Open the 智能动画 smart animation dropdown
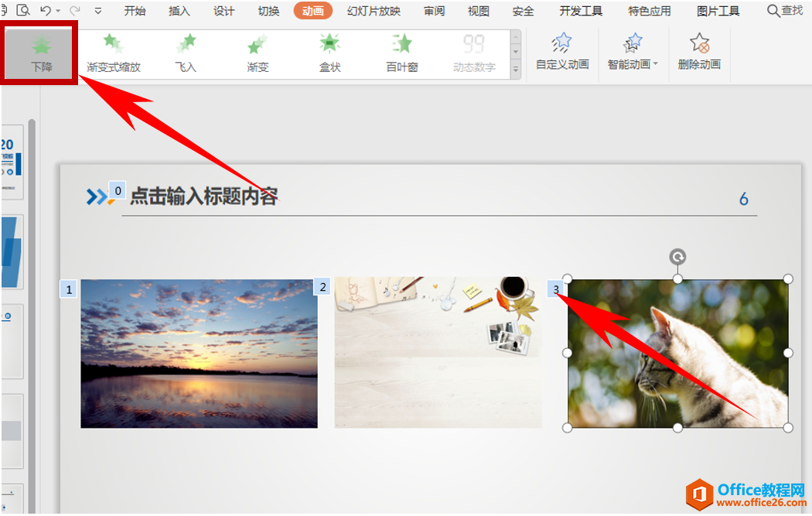The width and height of the screenshot is (812, 516). point(633,53)
